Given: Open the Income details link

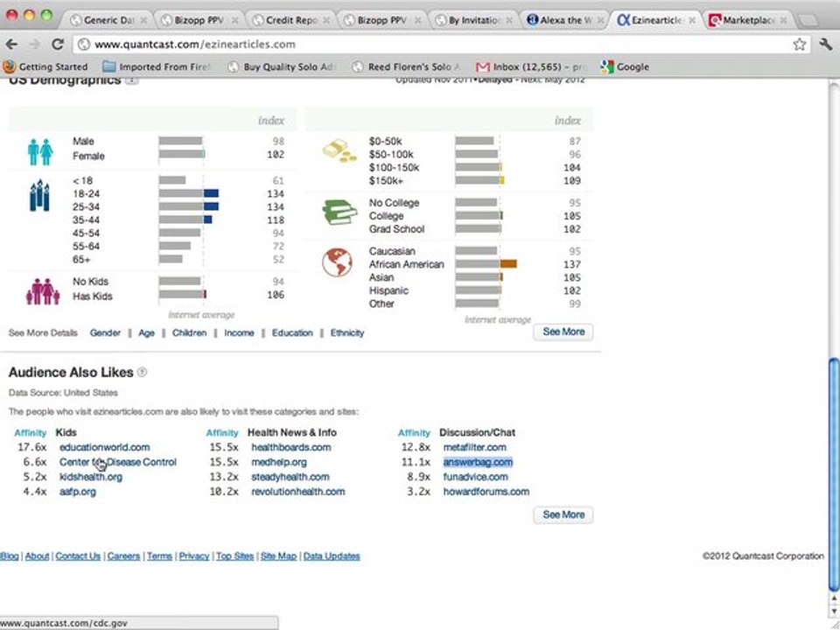Looking at the screenshot, I should 239,332.
